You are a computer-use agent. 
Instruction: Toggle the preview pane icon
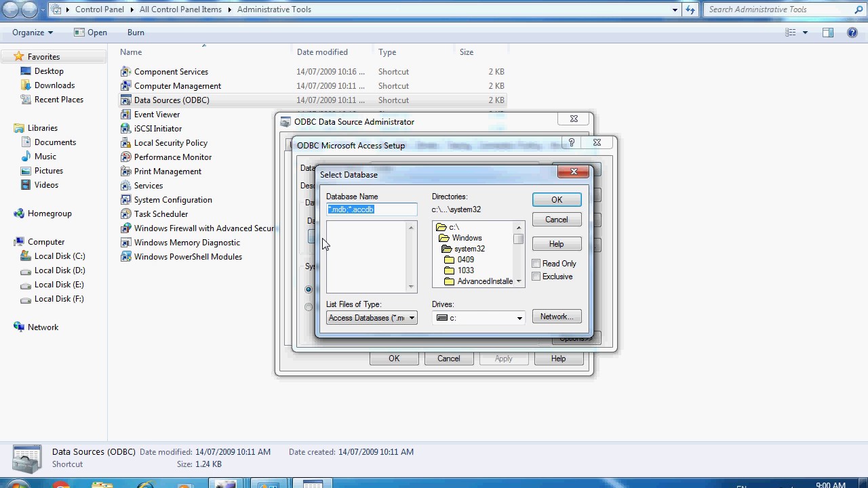pos(828,33)
